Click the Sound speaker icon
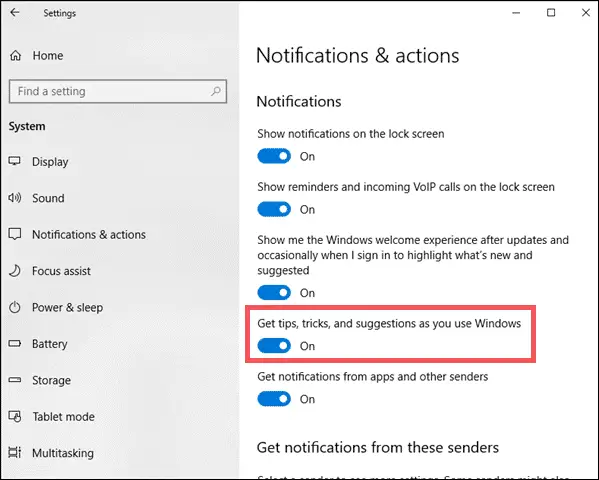Viewport: 599px width, 480px height. (x=15, y=198)
